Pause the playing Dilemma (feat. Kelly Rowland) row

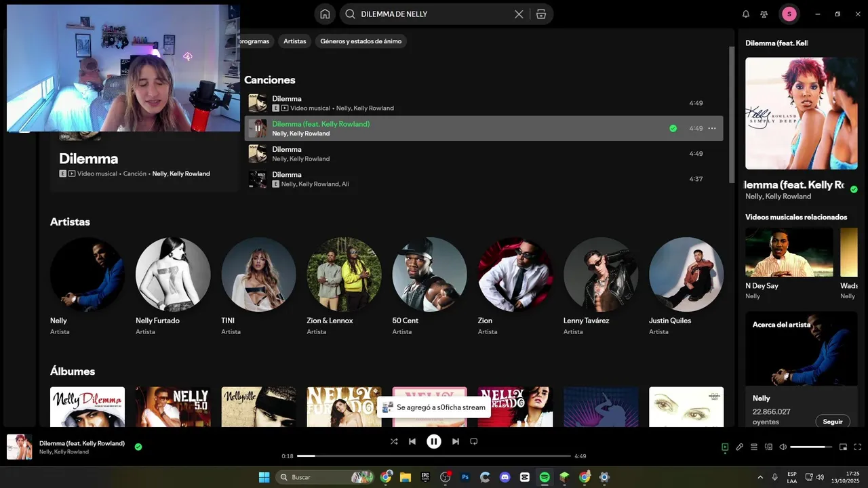(258, 128)
